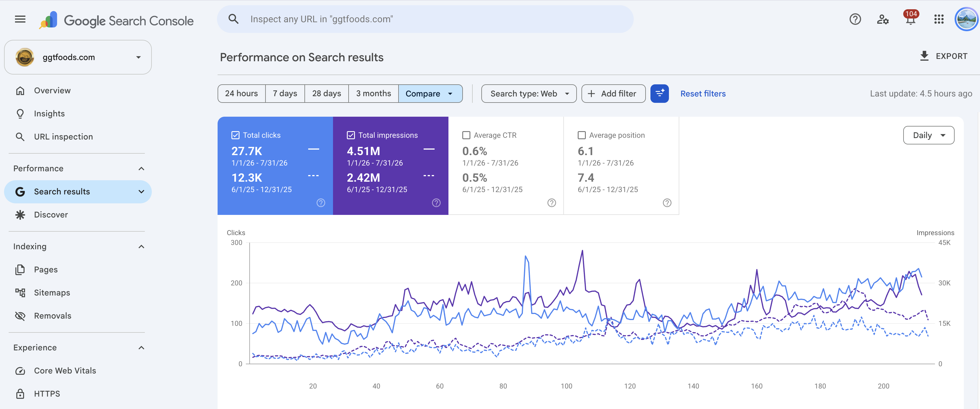Click the Core Web Vitals gauge icon

pos(20,371)
